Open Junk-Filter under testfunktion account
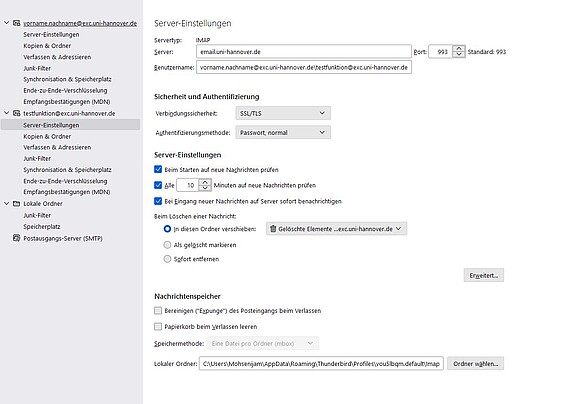Viewport: 570px width, 404px height. (x=37, y=159)
